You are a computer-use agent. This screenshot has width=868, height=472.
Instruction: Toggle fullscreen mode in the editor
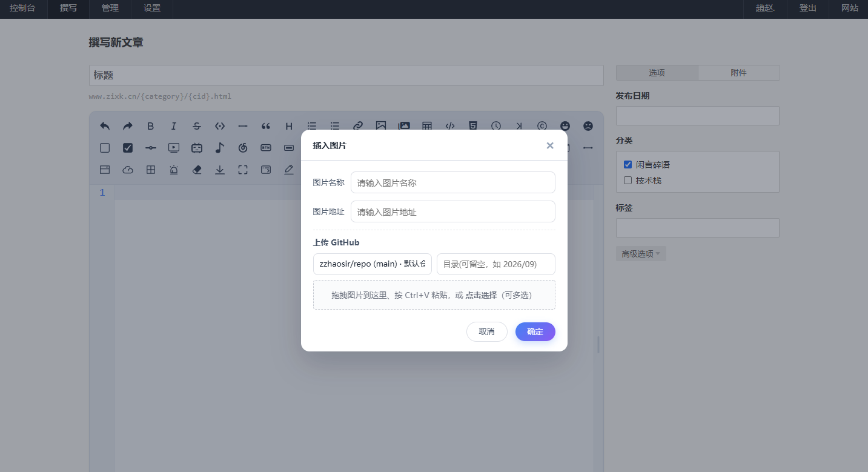(243, 170)
